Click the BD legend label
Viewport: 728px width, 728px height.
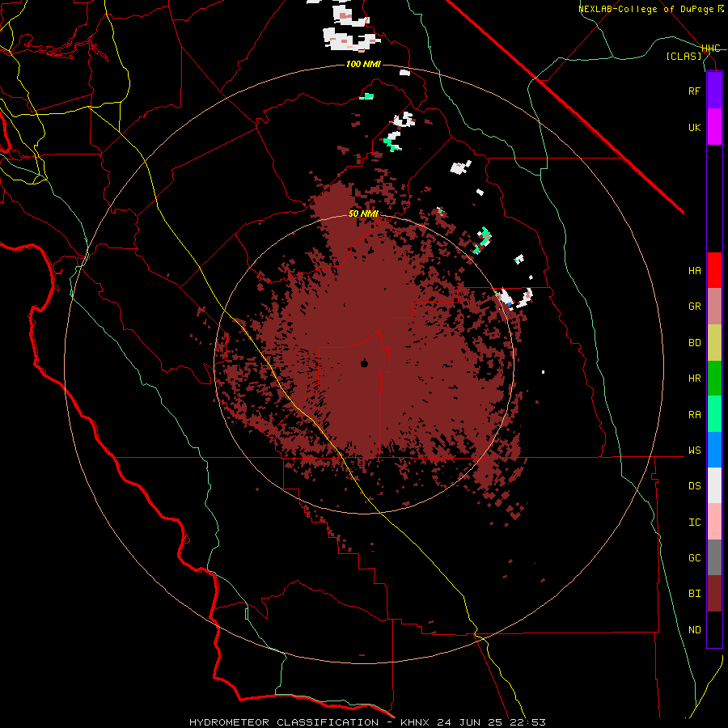coord(694,343)
